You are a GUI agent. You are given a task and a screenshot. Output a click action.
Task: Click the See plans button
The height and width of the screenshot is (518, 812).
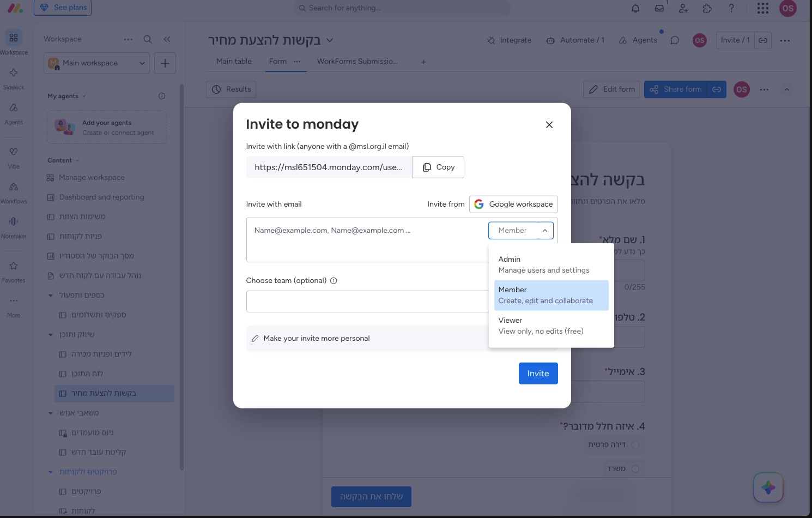pyautogui.click(x=63, y=8)
